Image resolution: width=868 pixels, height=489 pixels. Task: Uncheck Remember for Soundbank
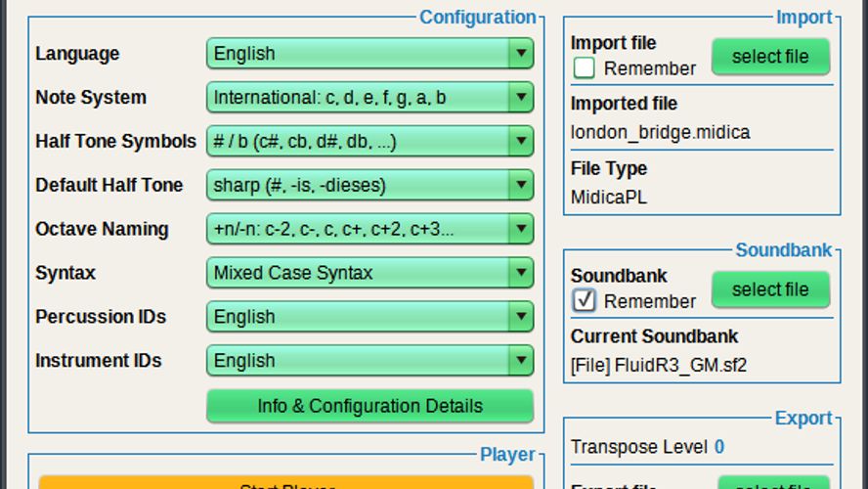pos(585,301)
